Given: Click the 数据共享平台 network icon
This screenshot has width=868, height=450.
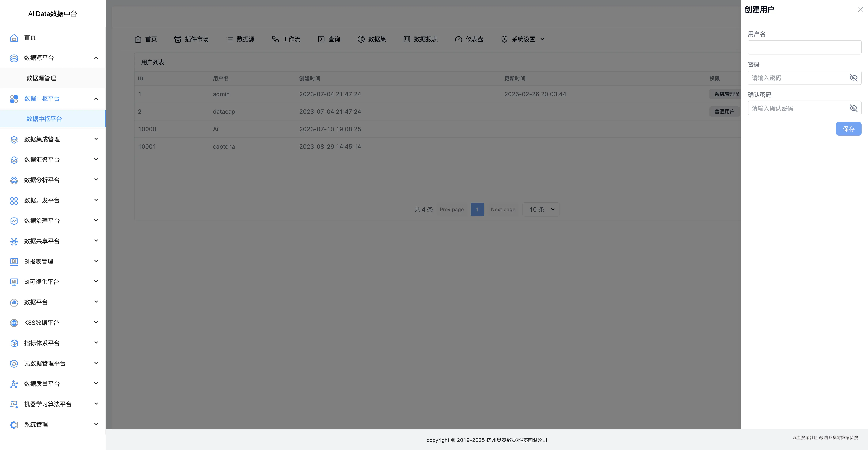Looking at the screenshot, I should coord(14,241).
